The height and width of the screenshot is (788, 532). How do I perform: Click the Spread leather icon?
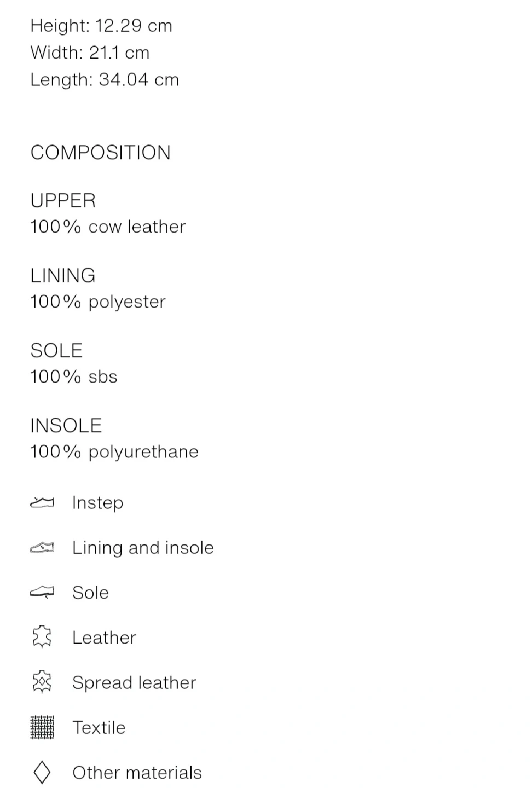[x=42, y=682]
